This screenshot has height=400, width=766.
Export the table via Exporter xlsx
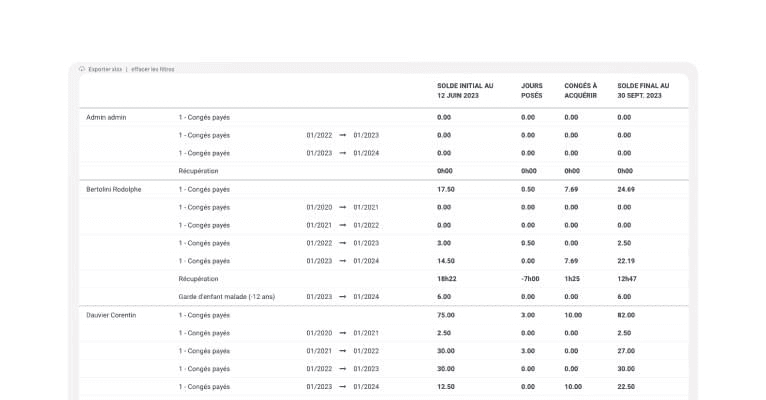[x=105, y=69]
